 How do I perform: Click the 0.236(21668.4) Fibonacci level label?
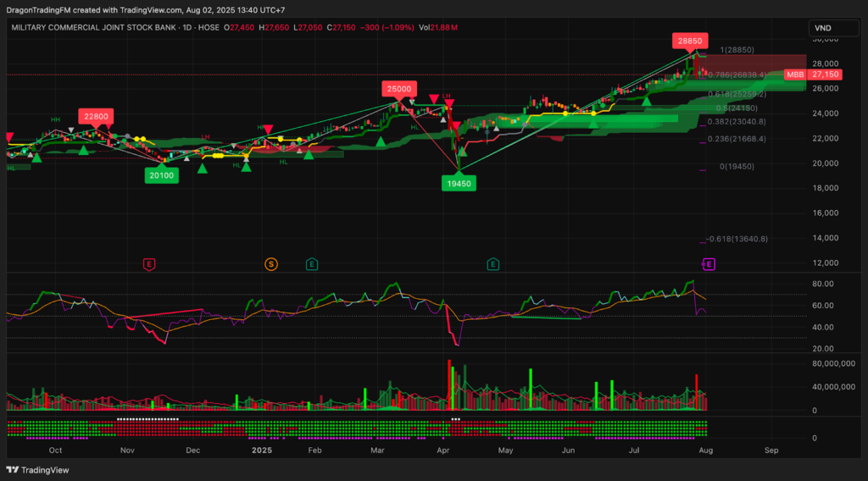click(737, 139)
